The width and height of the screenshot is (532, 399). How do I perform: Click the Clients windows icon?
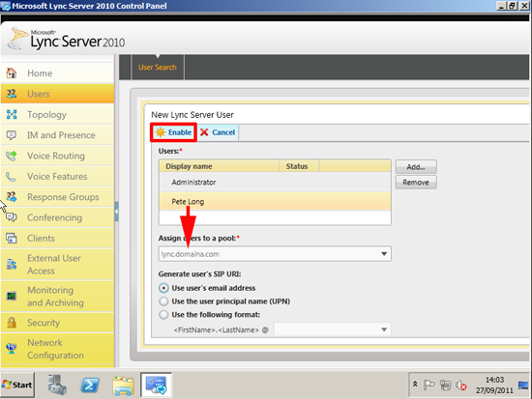[12, 238]
